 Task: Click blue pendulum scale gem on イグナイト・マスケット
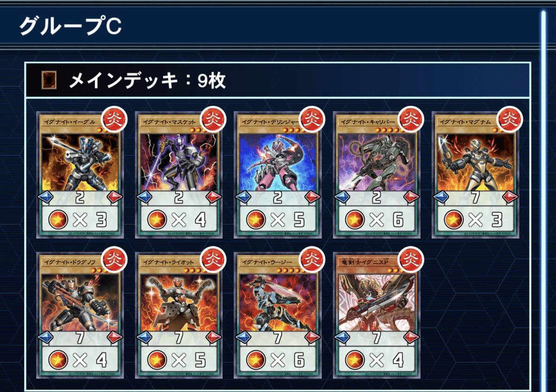144,197
